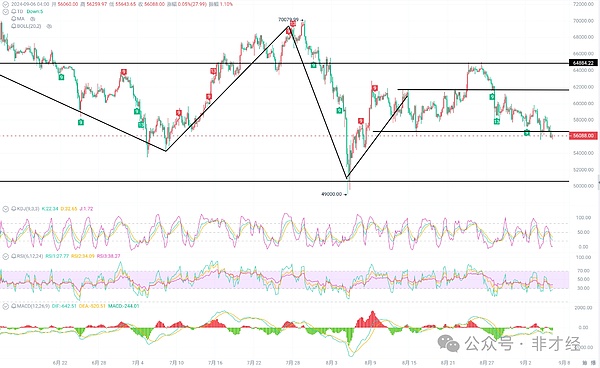The width and height of the screenshot is (600, 368).
Task: Click the bell icon next to KDJ(9,3,3)
Action: tap(14, 209)
